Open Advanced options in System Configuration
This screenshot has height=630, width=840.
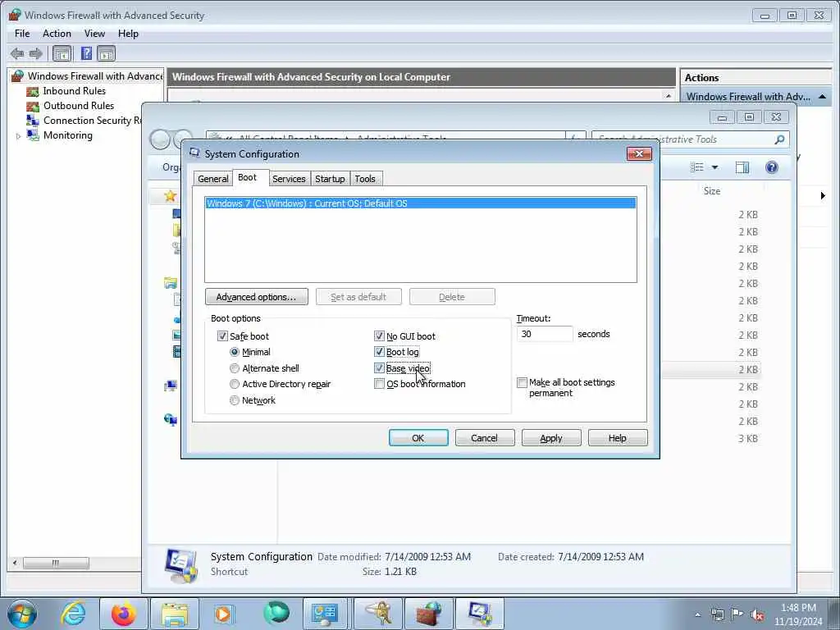pyautogui.click(x=256, y=297)
